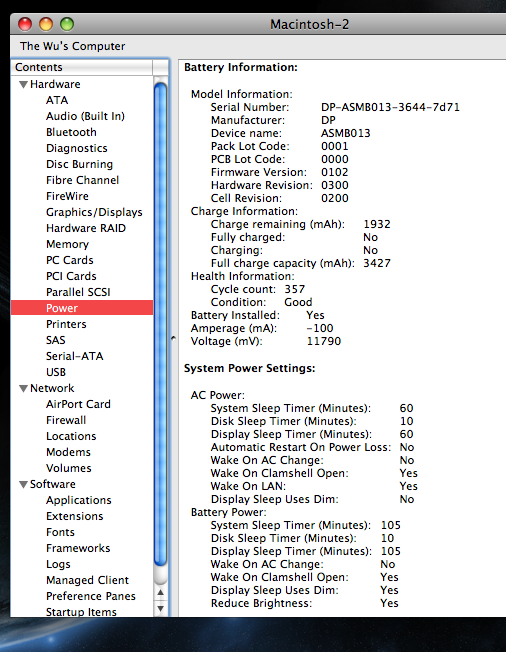Collapse the Network tree section
This screenshot has width=506, height=652.
coord(24,389)
